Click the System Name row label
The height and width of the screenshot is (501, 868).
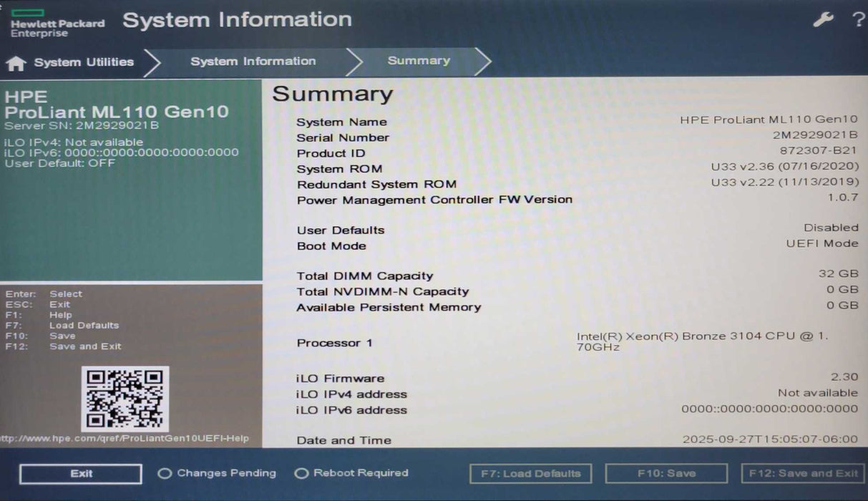pyautogui.click(x=341, y=122)
